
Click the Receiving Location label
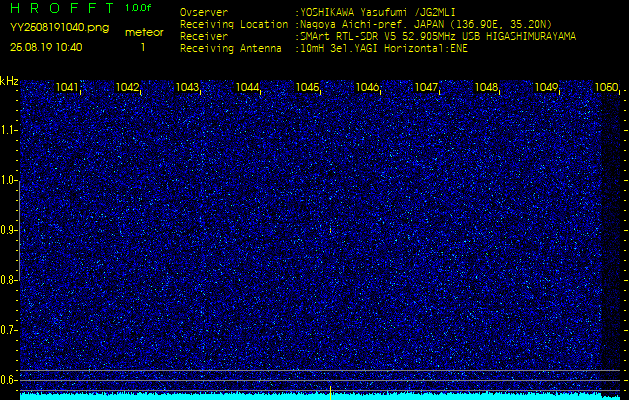point(234,24)
